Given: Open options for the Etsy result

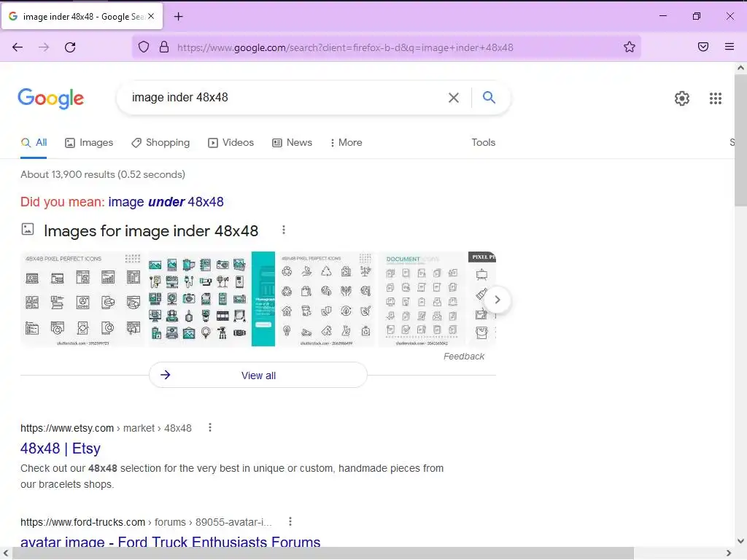Looking at the screenshot, I should [209, 427].
